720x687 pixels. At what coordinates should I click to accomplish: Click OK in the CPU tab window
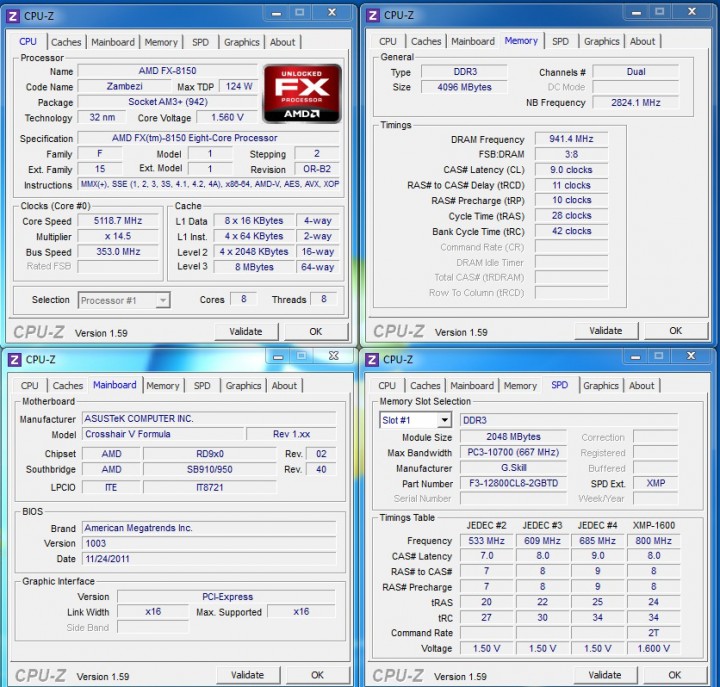click(x=316, y=332)
